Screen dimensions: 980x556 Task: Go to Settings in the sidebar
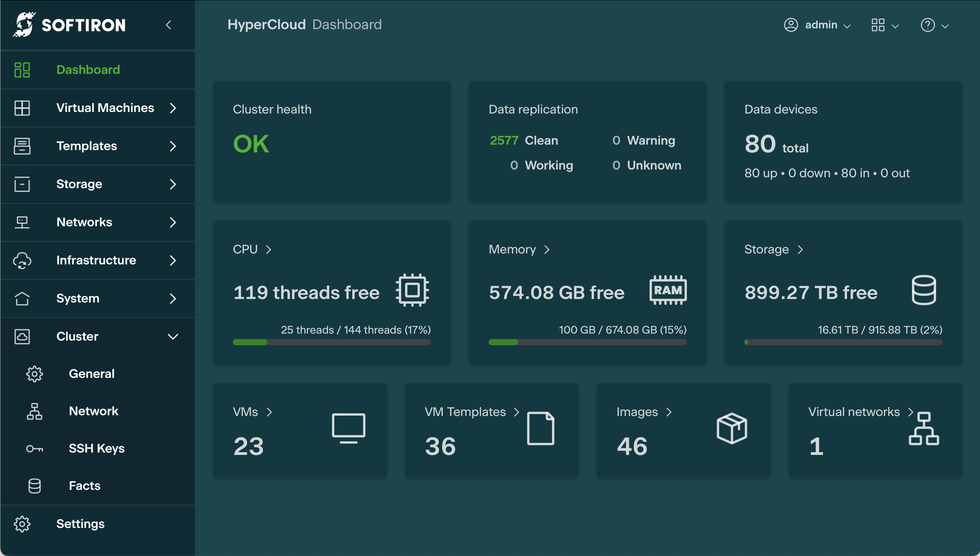click(x=80, y=524)
